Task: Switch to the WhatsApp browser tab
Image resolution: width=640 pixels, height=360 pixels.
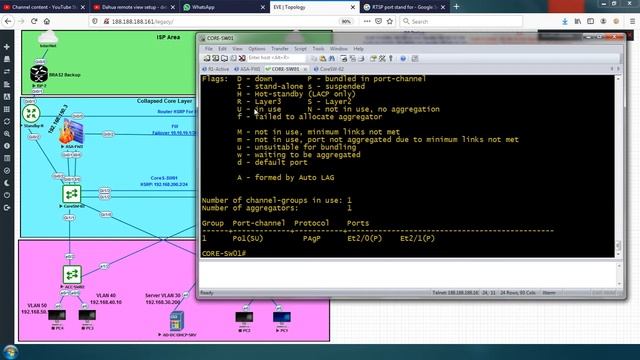Action: [x=224, y=7]
